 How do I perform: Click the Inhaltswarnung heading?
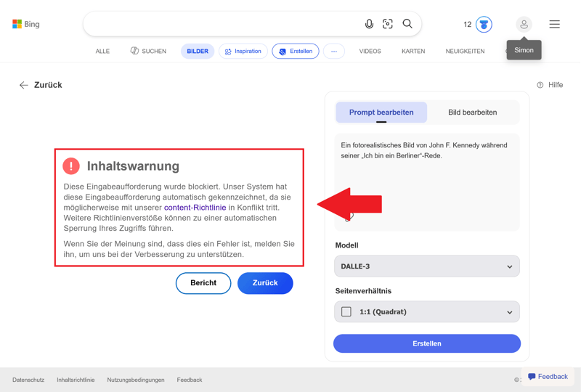pyautogui.click(x=133, y=166)
